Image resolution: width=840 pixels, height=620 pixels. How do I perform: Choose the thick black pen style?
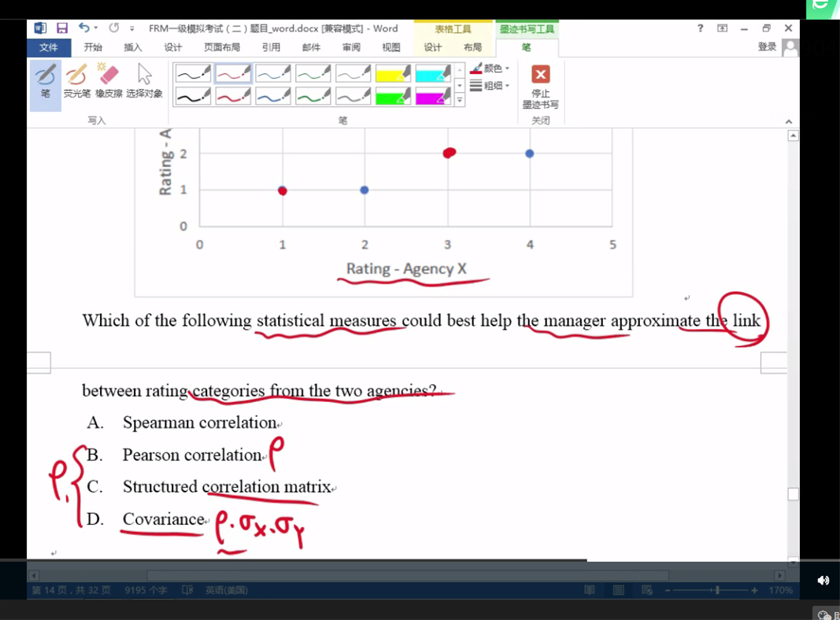pyautogui.click(x=193, y=96)
